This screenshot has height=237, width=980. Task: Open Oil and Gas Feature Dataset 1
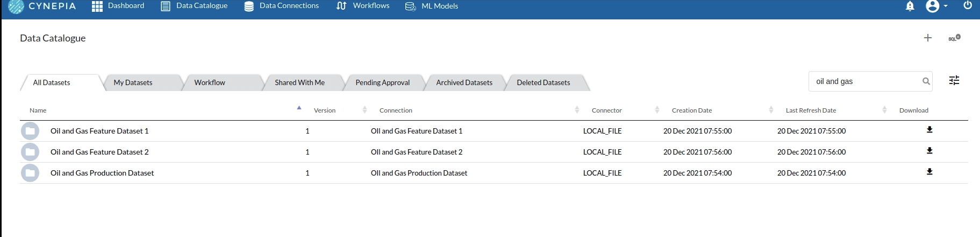point(99,131)
